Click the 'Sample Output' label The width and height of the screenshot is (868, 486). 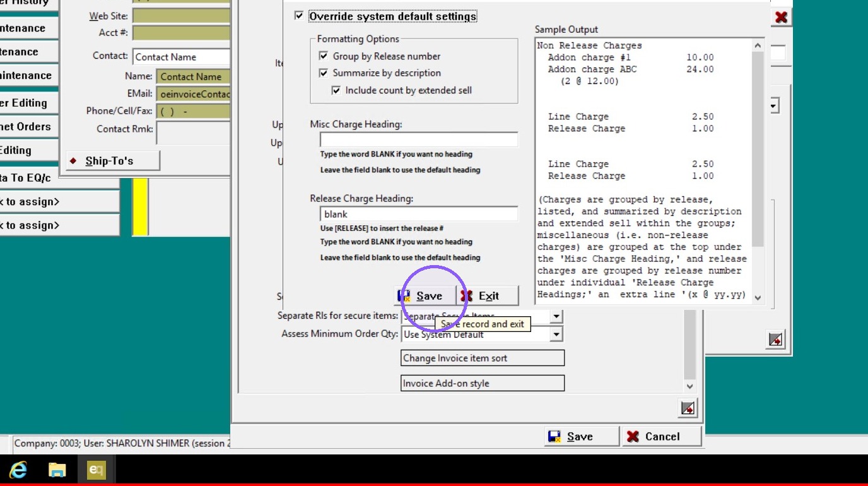[x=566, y=30]
